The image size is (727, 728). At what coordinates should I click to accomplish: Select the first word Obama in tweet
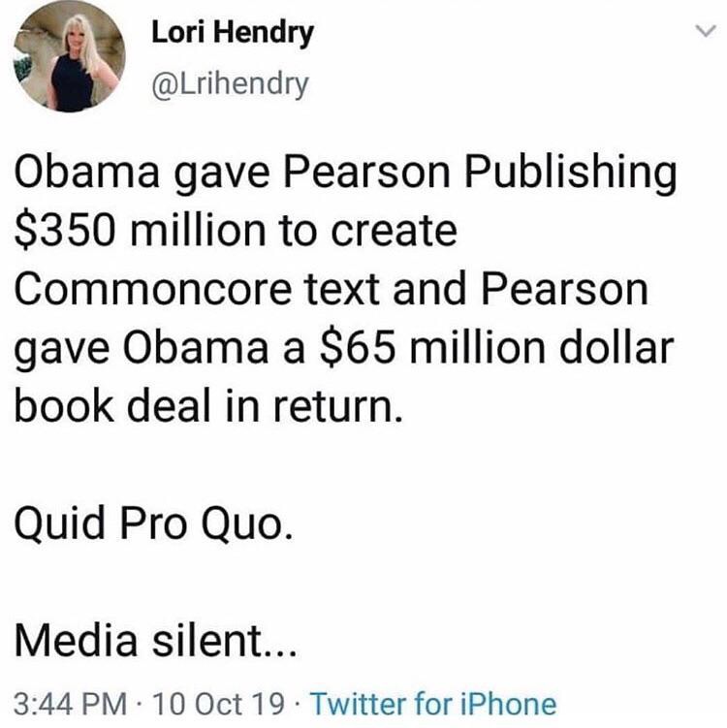click(86, 172)
